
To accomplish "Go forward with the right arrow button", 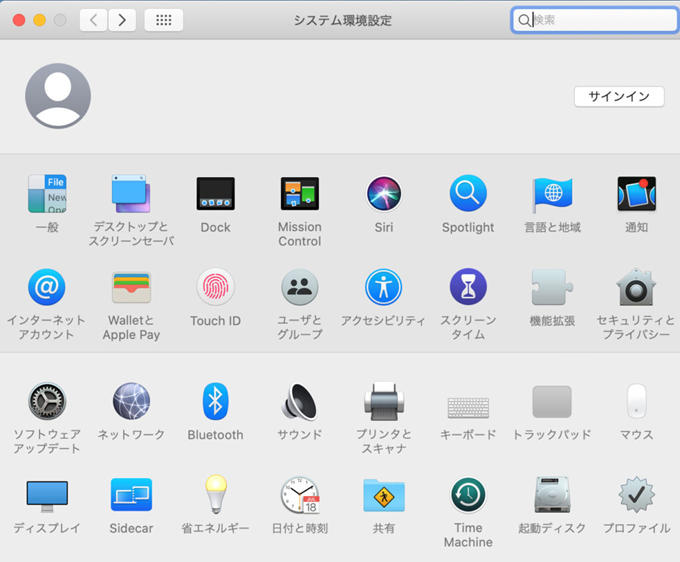I will 122,20.
